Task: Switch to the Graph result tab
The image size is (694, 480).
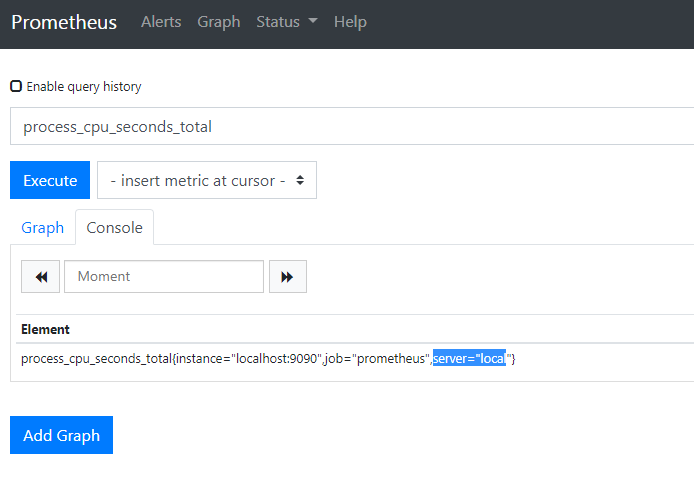Action: [x=42, y=228]
